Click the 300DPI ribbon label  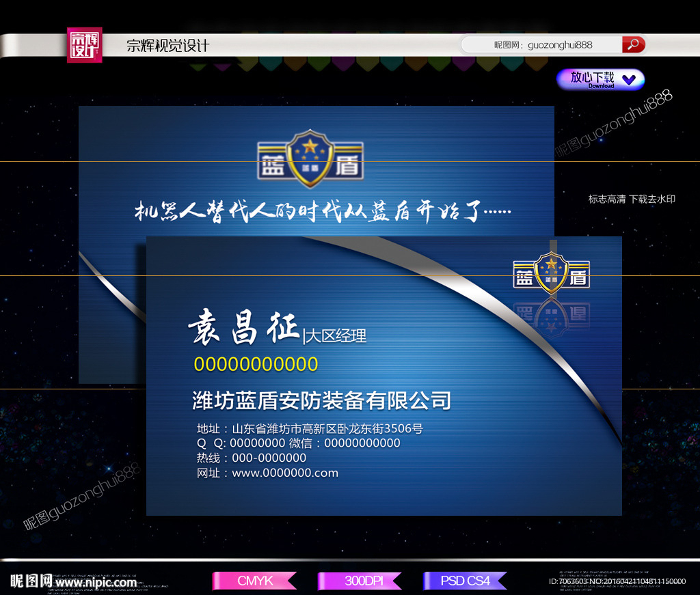360,581
